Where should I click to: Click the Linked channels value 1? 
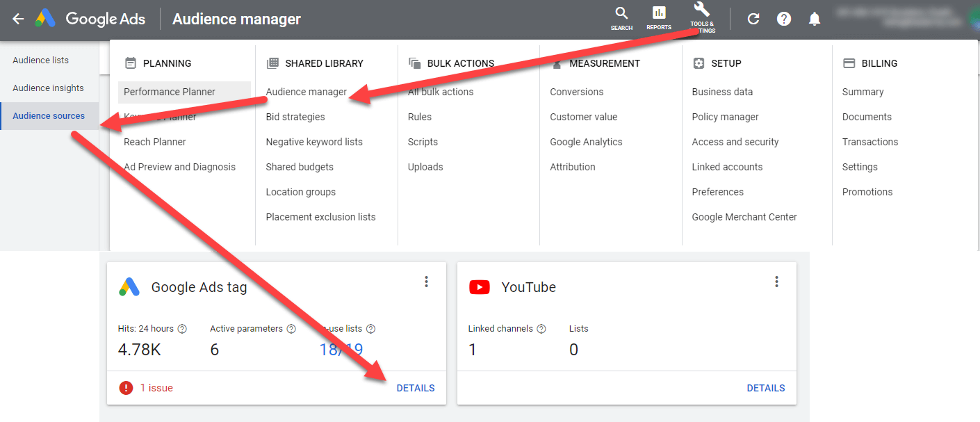(x=473, y=349)
